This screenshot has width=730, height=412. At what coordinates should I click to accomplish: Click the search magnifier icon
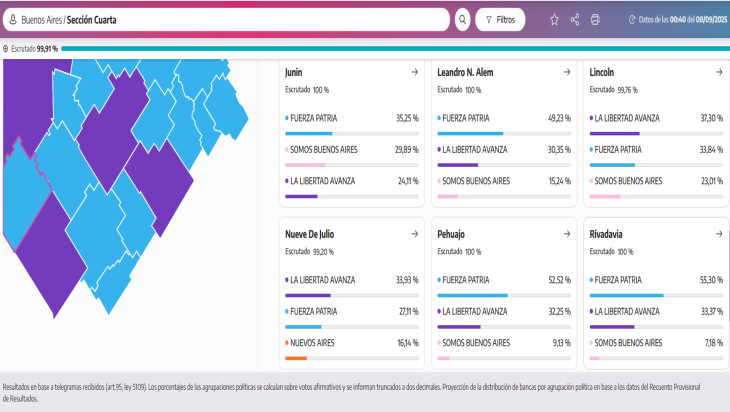click(462, 20)
